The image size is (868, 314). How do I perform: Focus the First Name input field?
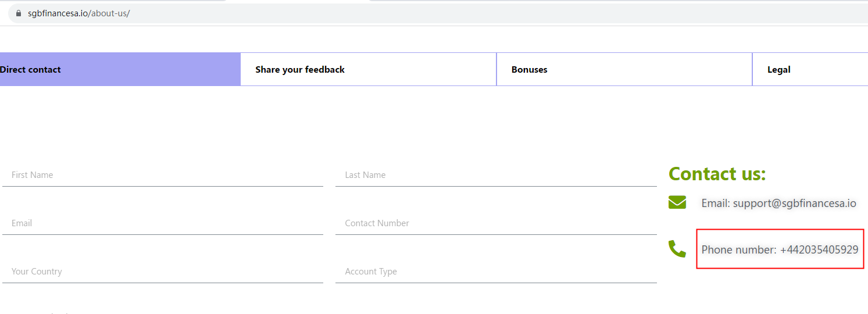click(163, 175)
